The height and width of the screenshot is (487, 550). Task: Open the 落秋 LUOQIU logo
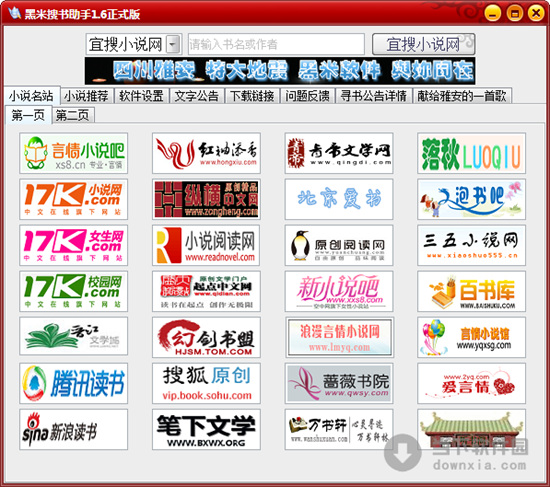coord(471,153)
